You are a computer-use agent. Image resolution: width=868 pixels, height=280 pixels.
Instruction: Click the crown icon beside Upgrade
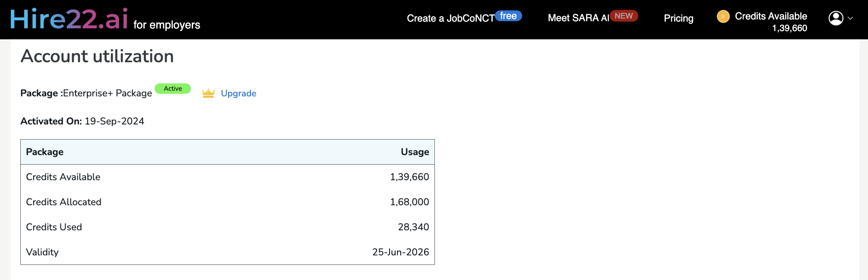(x=208, y=93)
